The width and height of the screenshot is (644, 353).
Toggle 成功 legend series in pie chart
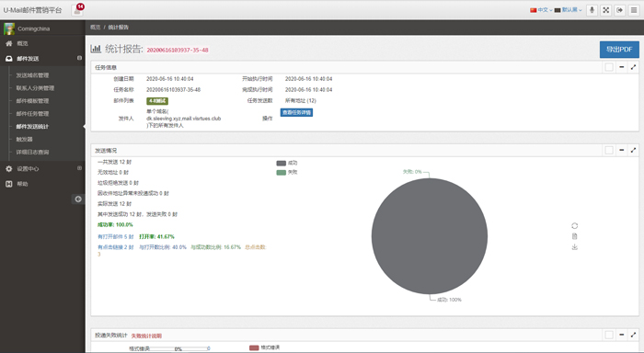point(287,163)
